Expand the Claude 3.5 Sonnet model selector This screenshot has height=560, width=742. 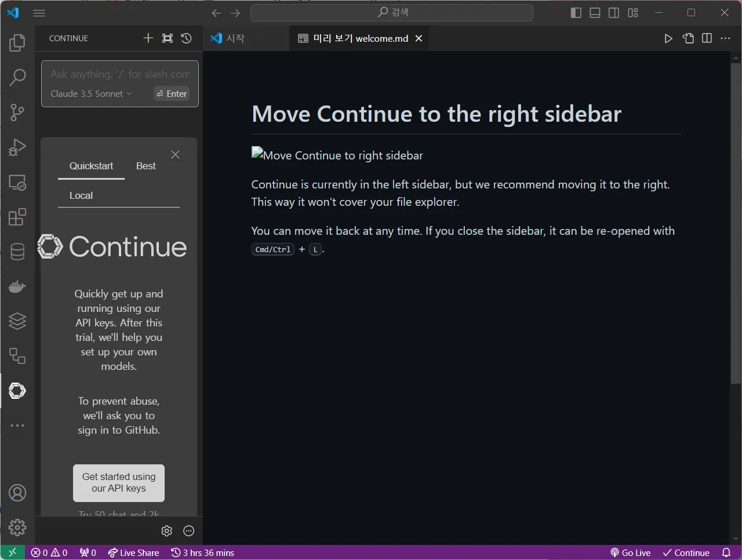[x=91, y=93]
